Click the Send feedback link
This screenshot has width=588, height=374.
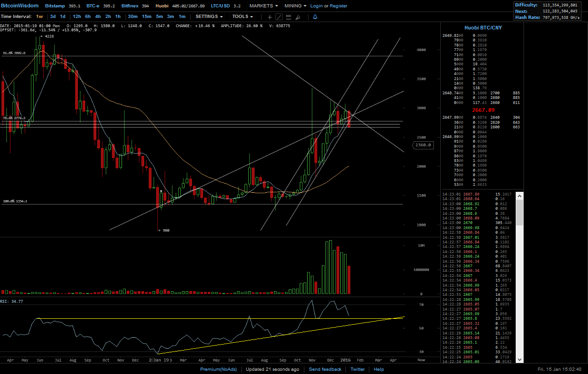(325, 369)
